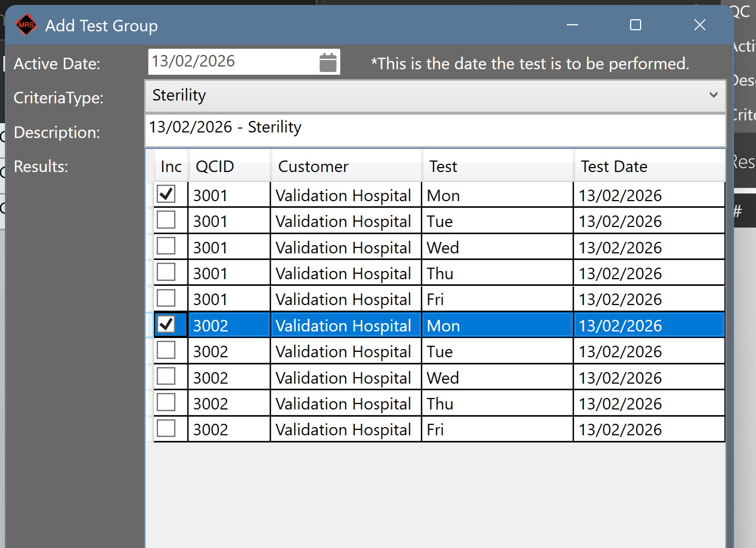The height and width of the screenshot is (548, 756).
Task: Uncheck Inc for 3001 Mon row
Action: coord(166,194)
